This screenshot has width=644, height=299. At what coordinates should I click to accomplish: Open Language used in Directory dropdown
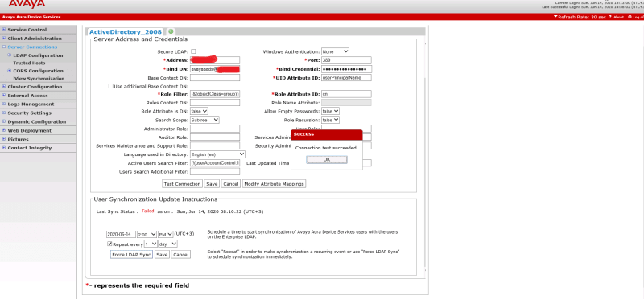pos(217,154)
